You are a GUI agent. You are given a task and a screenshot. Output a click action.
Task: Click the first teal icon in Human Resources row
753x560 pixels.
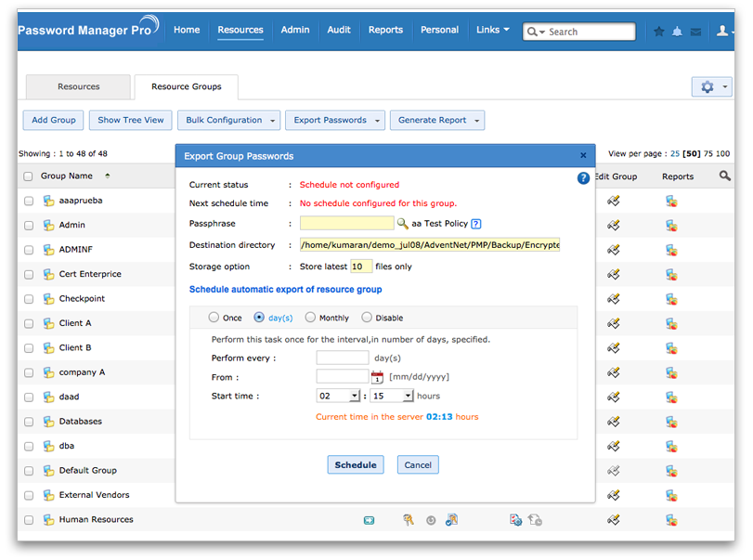(x=369, y=520)
